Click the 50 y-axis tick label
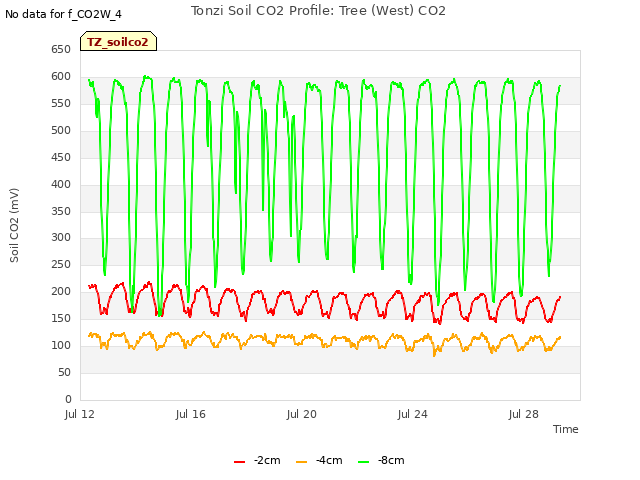Image resolution: width=640 pixels, height=480 pixels. pyautogui.click(x=64, y=372)
